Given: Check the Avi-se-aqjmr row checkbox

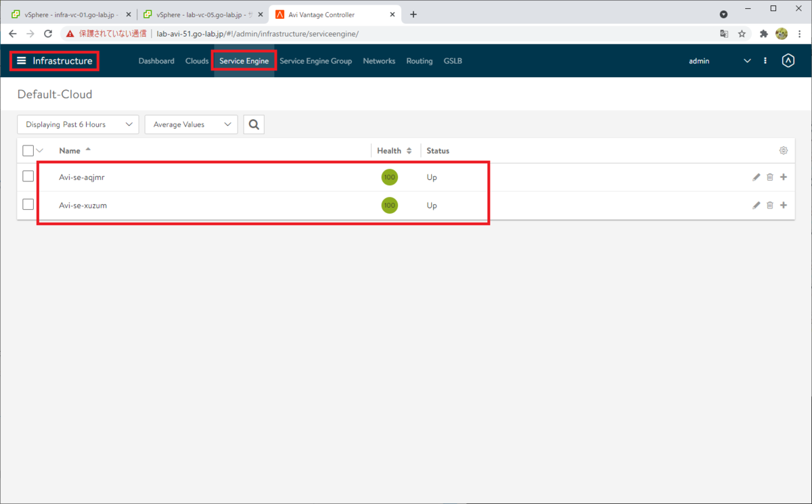Looking at the screenshot, I should coord(28,176).
